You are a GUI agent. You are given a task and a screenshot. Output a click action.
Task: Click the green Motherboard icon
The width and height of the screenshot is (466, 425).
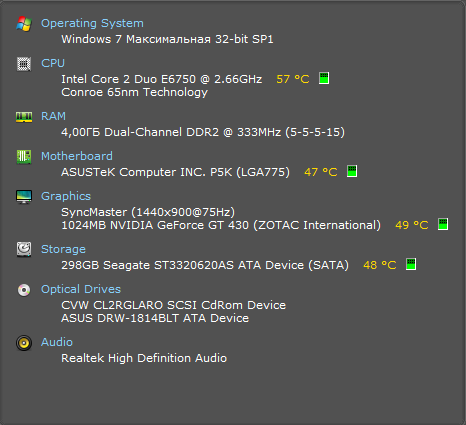24,157
